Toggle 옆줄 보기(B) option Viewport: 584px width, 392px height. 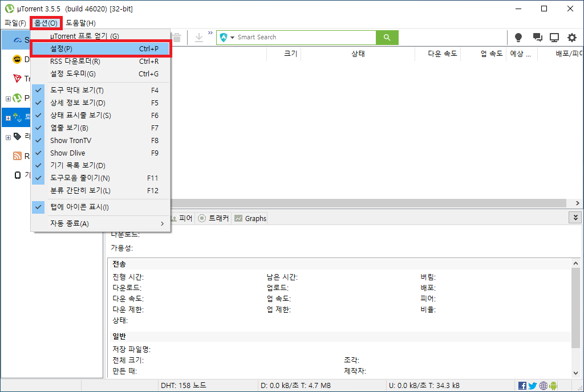click(100, 128)
